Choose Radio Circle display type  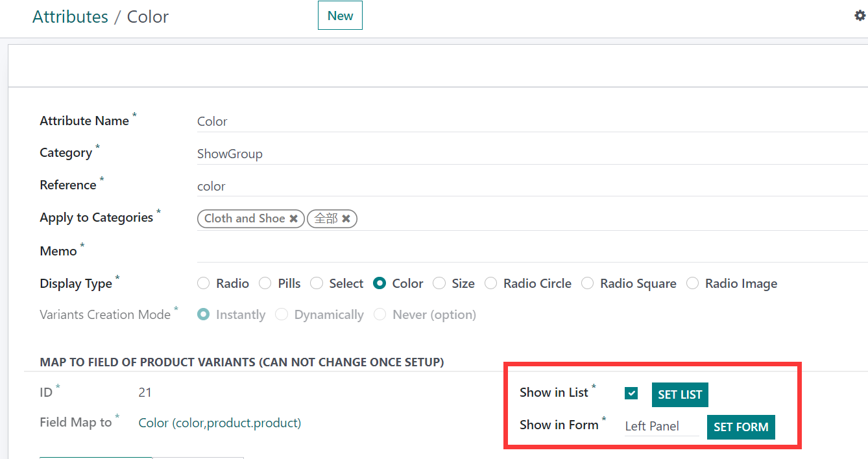pyautogui.click(x=491, y=283)
